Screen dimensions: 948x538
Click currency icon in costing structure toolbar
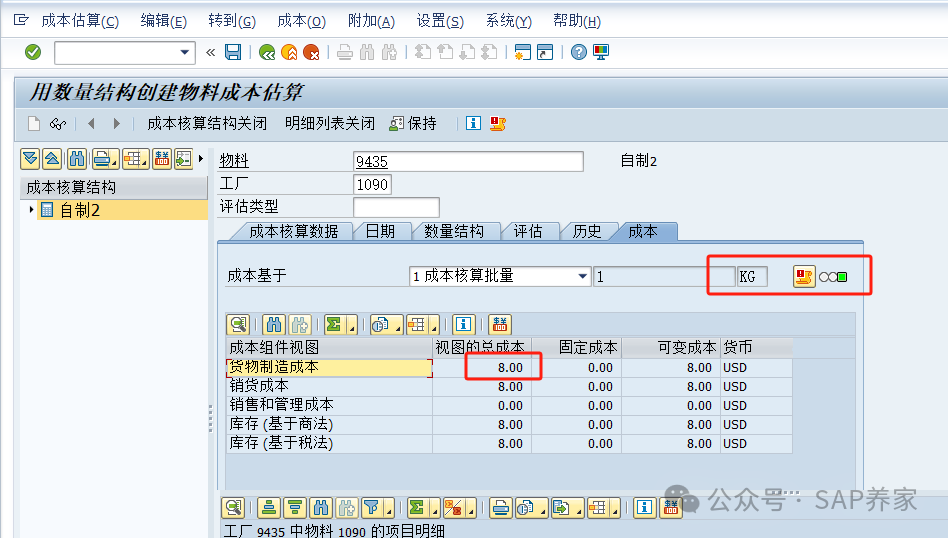pyautogui.click(x=161, y=159)
